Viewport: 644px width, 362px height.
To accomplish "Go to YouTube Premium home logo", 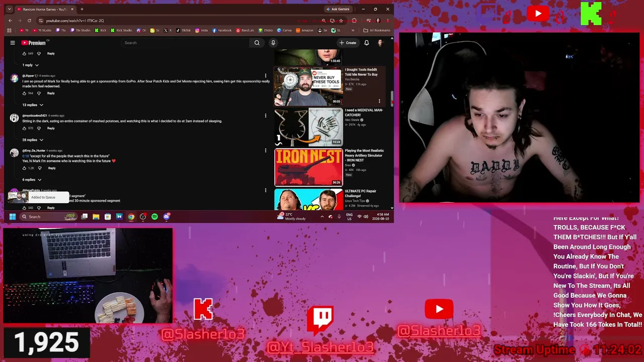I will (33, 43).
